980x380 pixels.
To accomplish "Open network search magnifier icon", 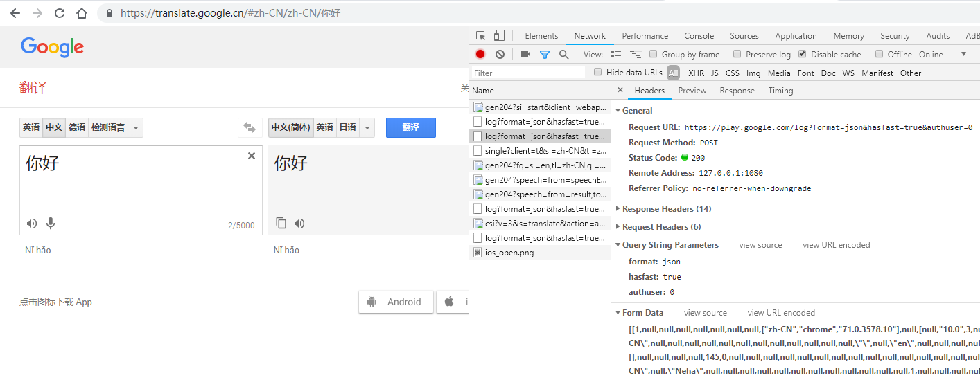I will (x=563, y=54).
